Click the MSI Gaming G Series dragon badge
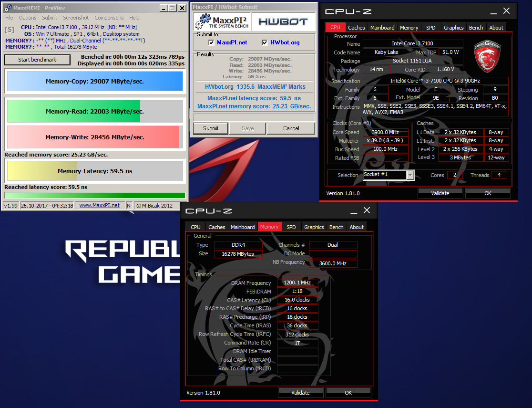The height and width of the screenshot is (408, 532). tap(487, 56)
